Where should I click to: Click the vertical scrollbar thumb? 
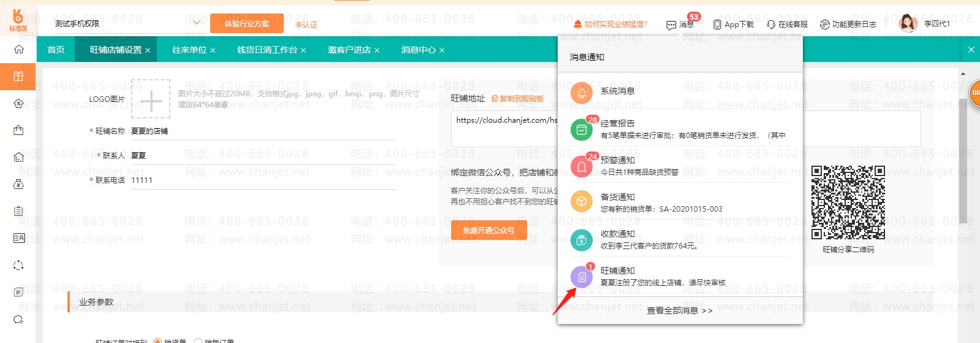[x=963, y=160]
